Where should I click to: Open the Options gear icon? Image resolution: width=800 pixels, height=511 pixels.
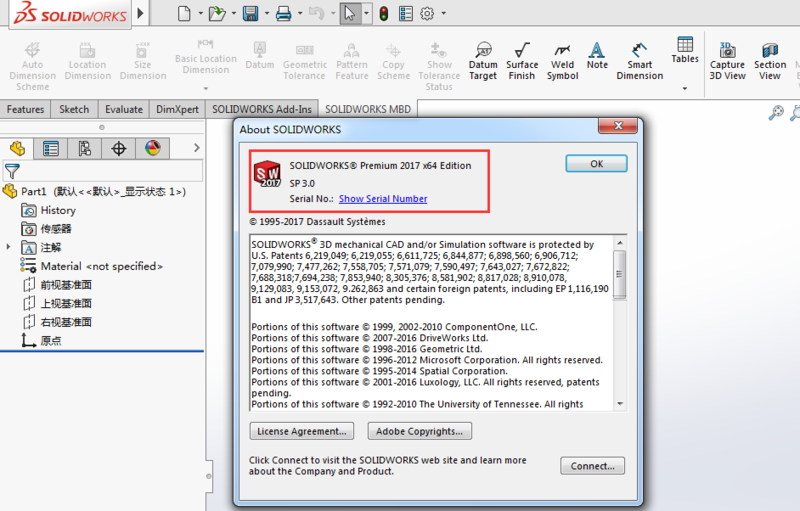click(427, 13)
